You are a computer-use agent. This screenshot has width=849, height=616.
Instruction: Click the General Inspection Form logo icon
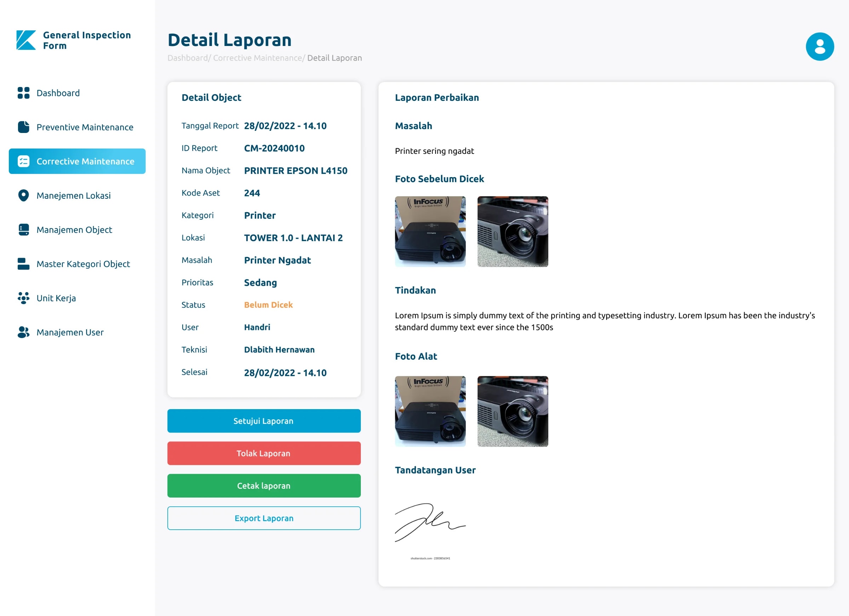(26, 40)
